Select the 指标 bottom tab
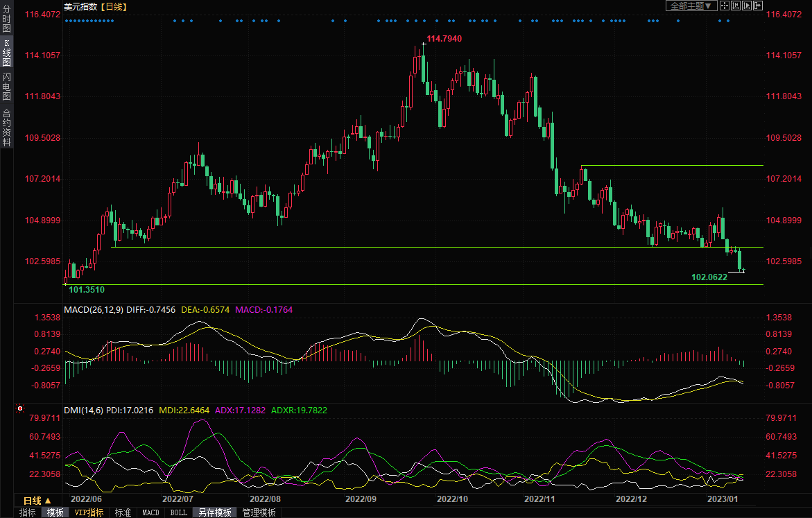The width and height of the screenshot is (812, 518). 28,512
